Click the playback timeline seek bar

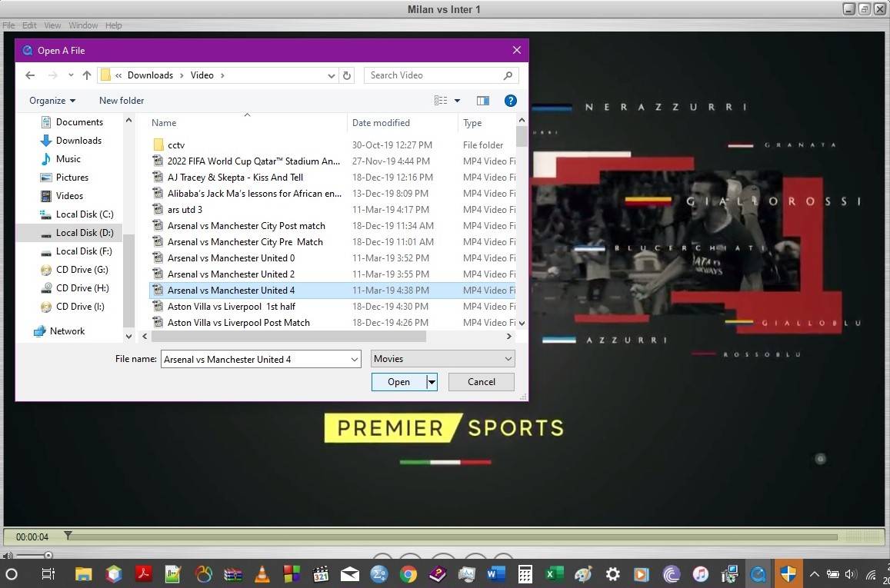[452, 537]
